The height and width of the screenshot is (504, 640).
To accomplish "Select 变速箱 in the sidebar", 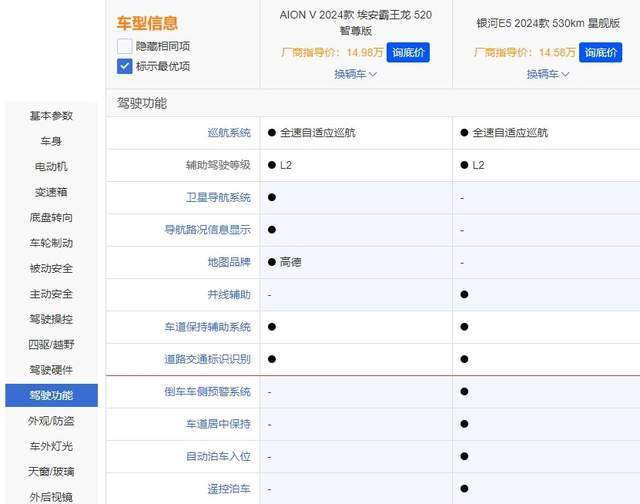I will pyautogui.click(x=51, y=192).
